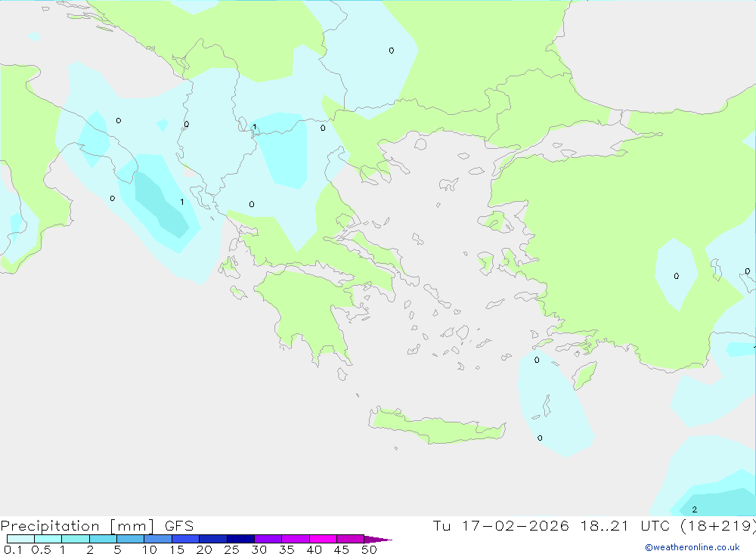
Task: Click the '40' legend scale label
Action: (314, 549)
